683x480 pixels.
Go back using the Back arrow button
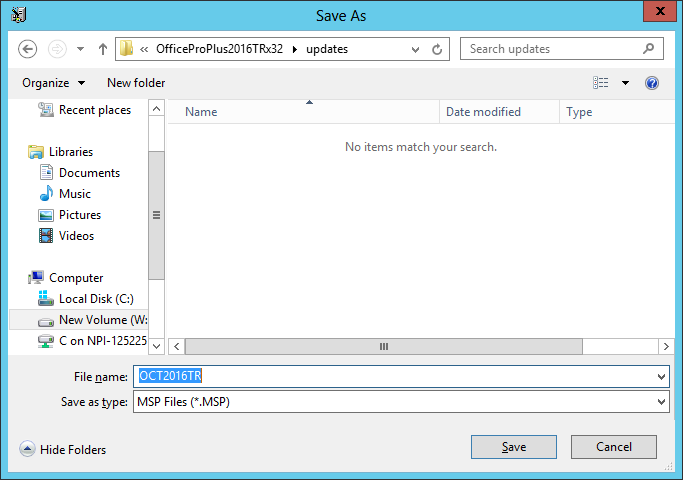point(27,49)
